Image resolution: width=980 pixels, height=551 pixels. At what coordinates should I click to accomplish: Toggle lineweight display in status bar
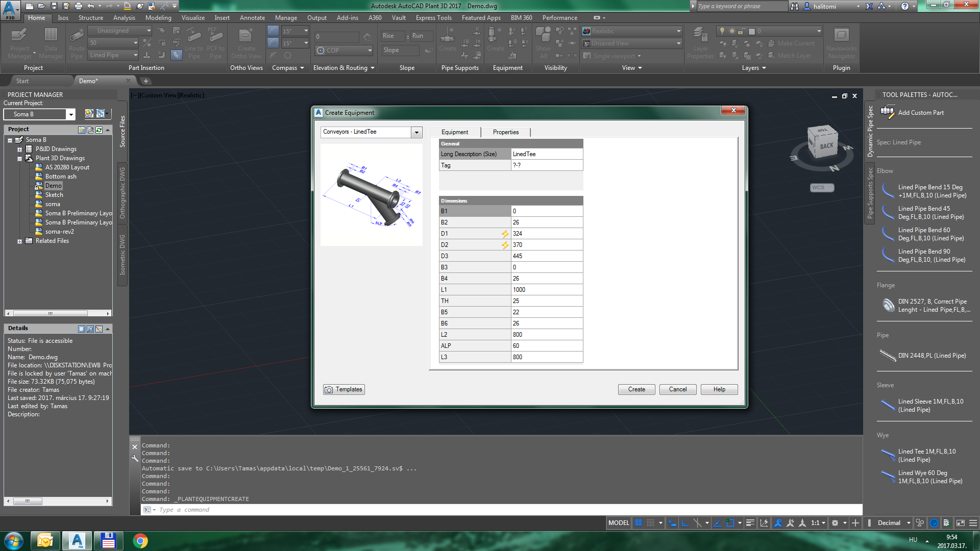pyautogui.click(x=750, y=523)
